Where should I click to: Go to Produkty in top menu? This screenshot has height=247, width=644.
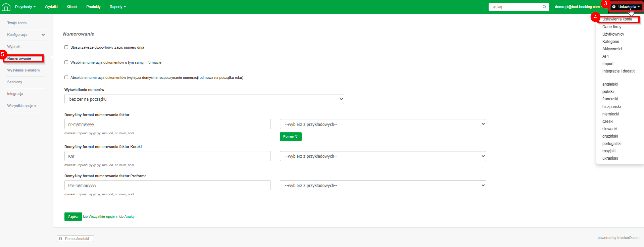pyautogui.click(x=93, y=7)
